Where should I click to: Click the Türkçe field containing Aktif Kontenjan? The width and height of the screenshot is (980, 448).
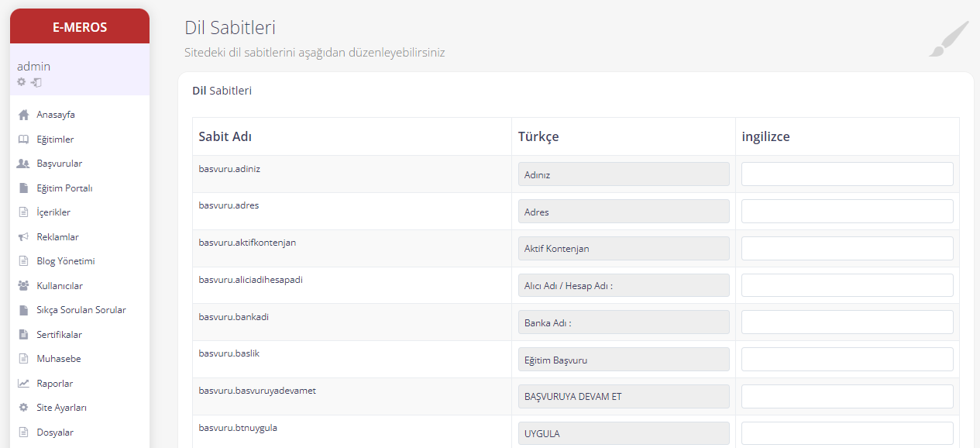click(x=624, y=249)
